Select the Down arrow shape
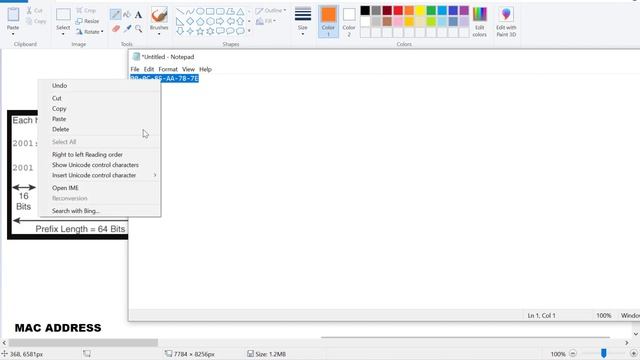 tap(180, 31)
